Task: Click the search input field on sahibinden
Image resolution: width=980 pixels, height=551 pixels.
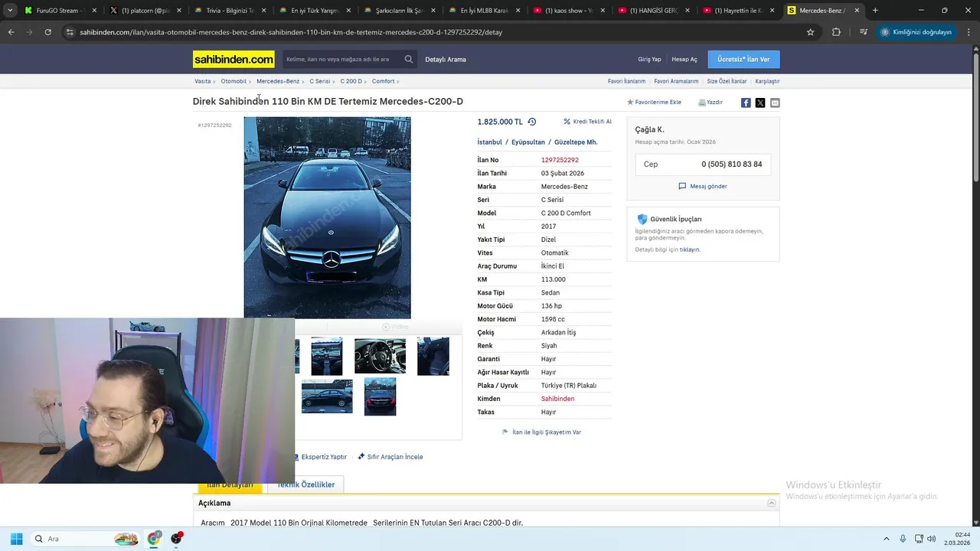Action: [x=341, y=59]
